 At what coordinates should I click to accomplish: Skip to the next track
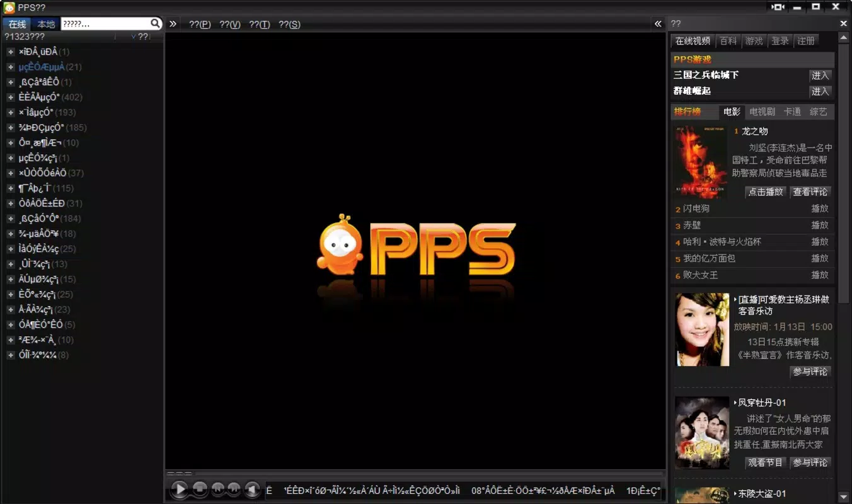click(x=234, y=489)
